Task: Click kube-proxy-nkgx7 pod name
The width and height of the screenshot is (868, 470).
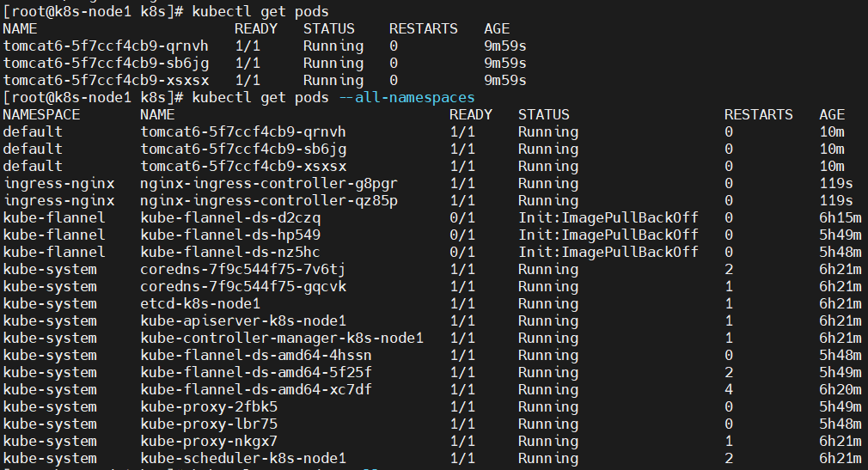Action: pyautogui.click(x=209, y=441)
